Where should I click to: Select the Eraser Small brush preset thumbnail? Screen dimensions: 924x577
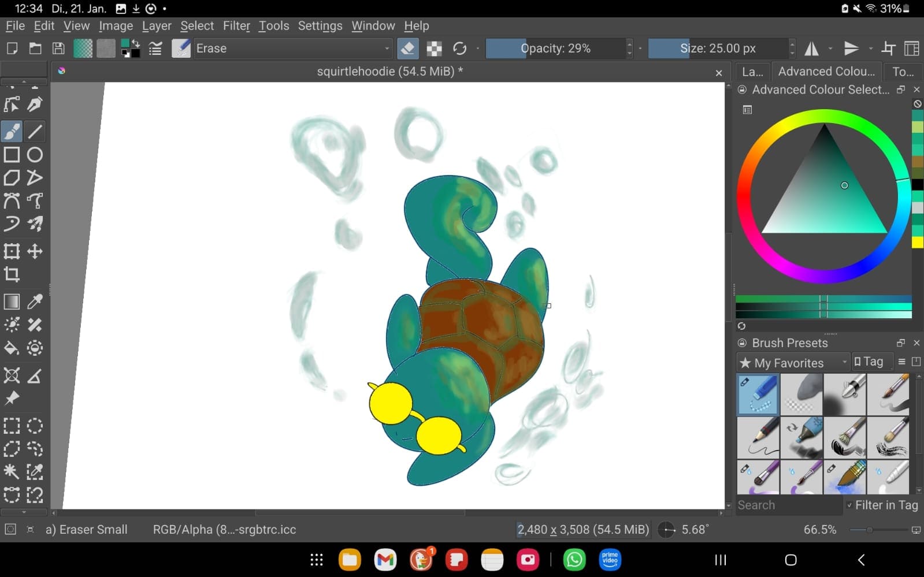click(758, 394)
